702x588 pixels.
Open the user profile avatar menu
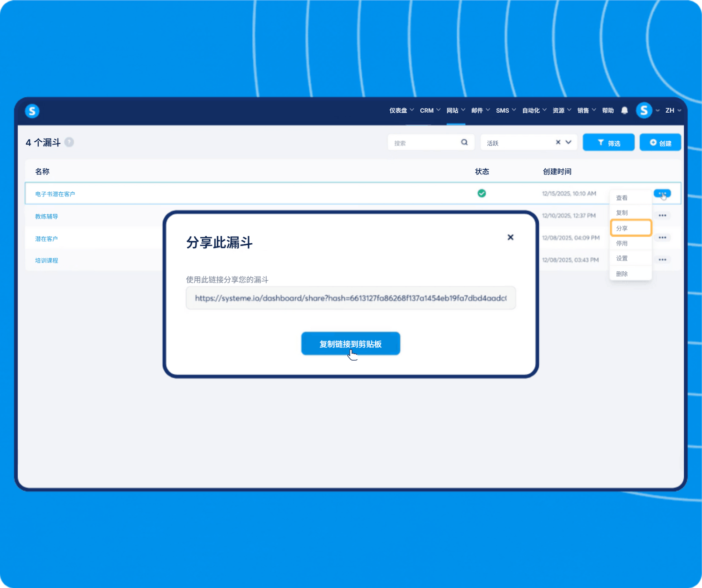644,110
